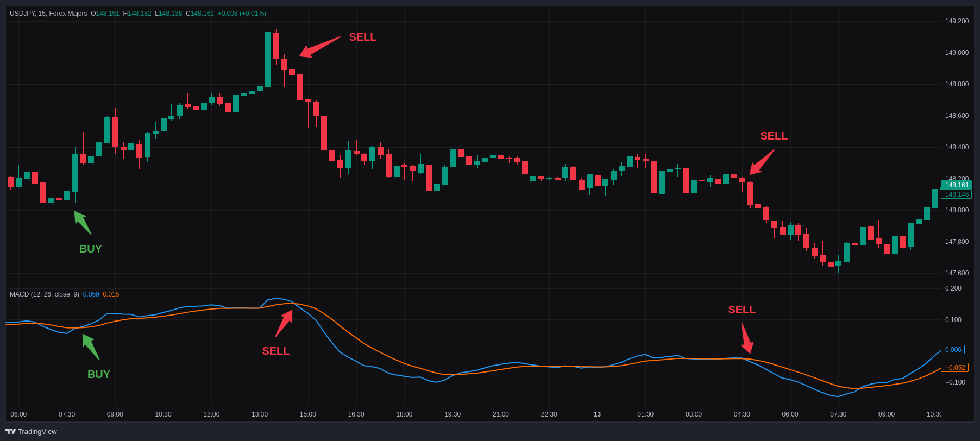Click the green 148.161 last price tag
The height and width of the screenshot is (441, 980).
(956, 185)
